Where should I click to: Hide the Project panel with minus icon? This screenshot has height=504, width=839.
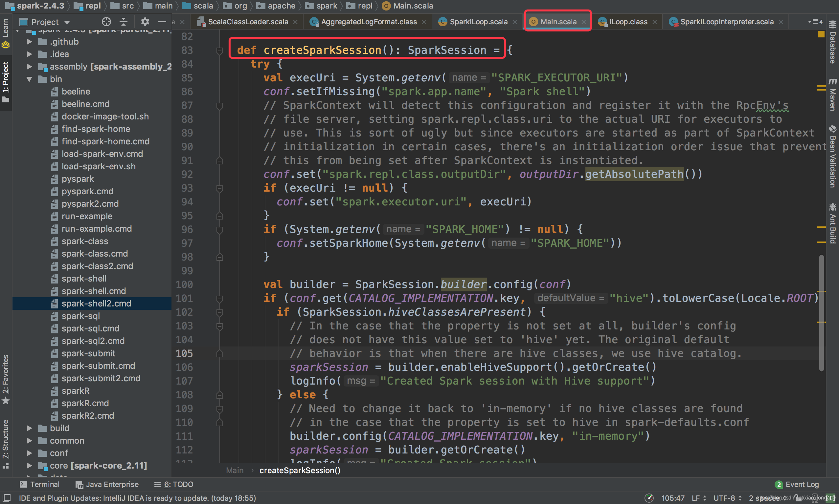pyautogui.click(x=162, y=22)
